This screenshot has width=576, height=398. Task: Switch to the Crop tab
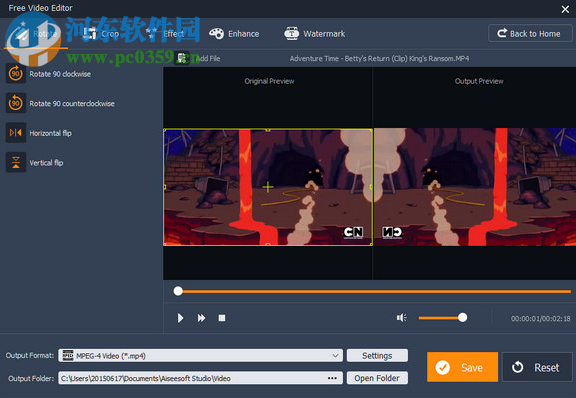pyautogui.click(x=101, y=34)
